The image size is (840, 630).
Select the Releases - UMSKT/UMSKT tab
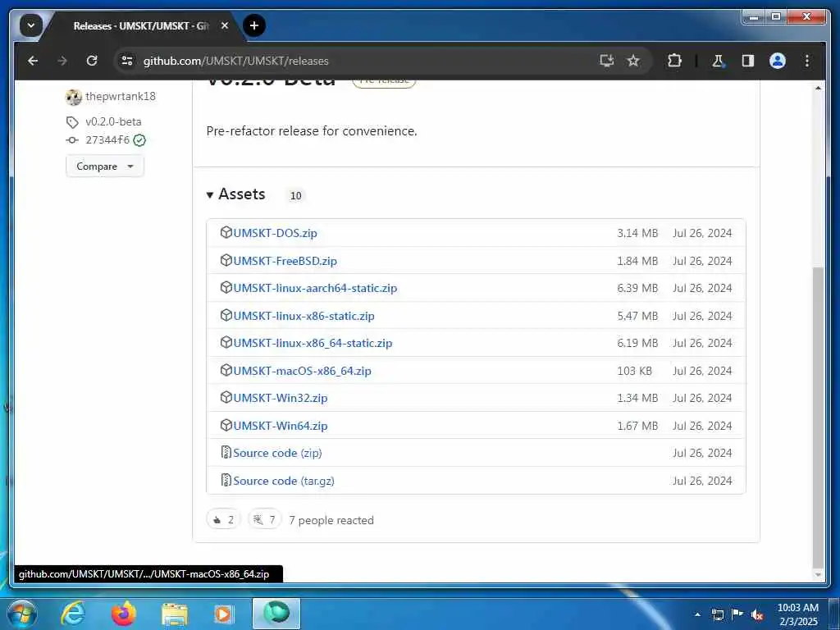click(x=140, y=25)
